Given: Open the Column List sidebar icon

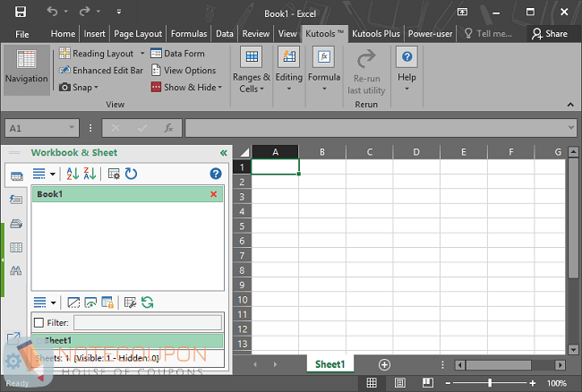Looking at the screenshot, I should point(16,247).
